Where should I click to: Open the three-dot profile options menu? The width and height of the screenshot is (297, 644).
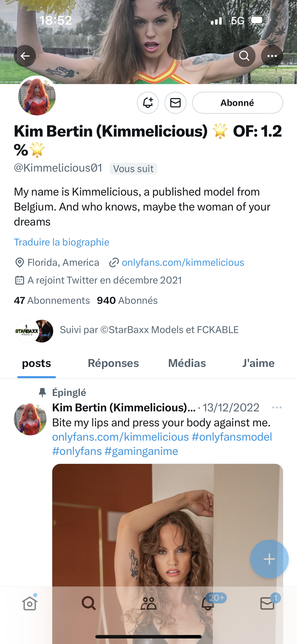click(272, 56)
